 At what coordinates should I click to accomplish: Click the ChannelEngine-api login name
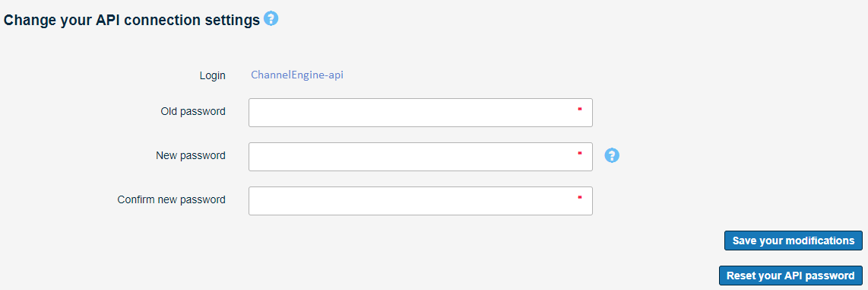click(297, 75)
